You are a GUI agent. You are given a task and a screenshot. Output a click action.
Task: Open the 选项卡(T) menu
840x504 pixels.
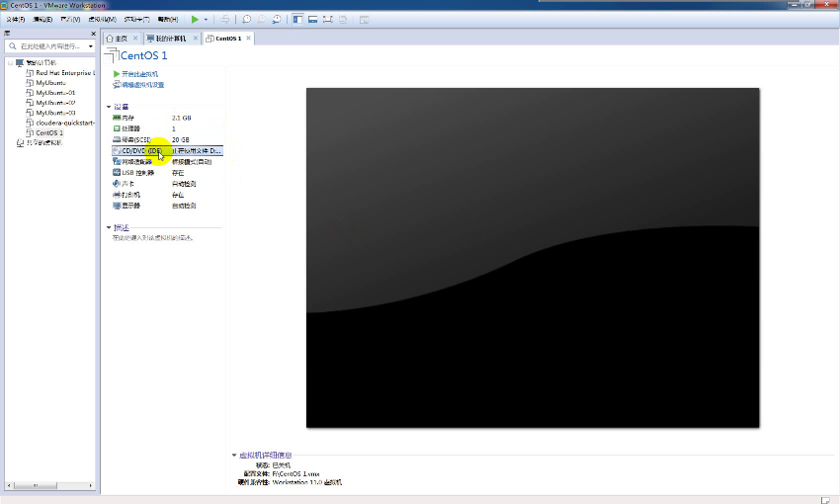136,20
